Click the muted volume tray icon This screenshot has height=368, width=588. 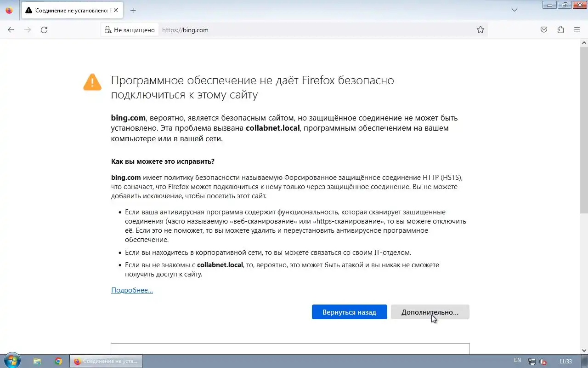543,362
